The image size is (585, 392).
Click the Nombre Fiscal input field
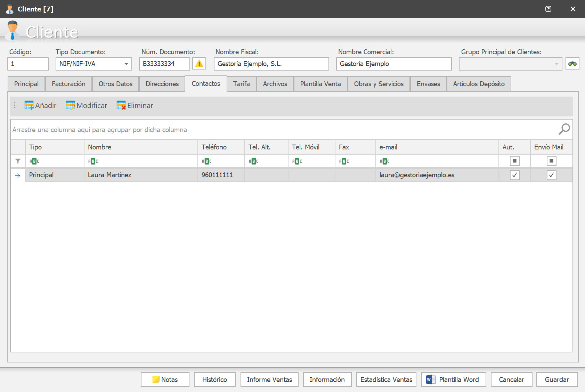coord(271,64)
